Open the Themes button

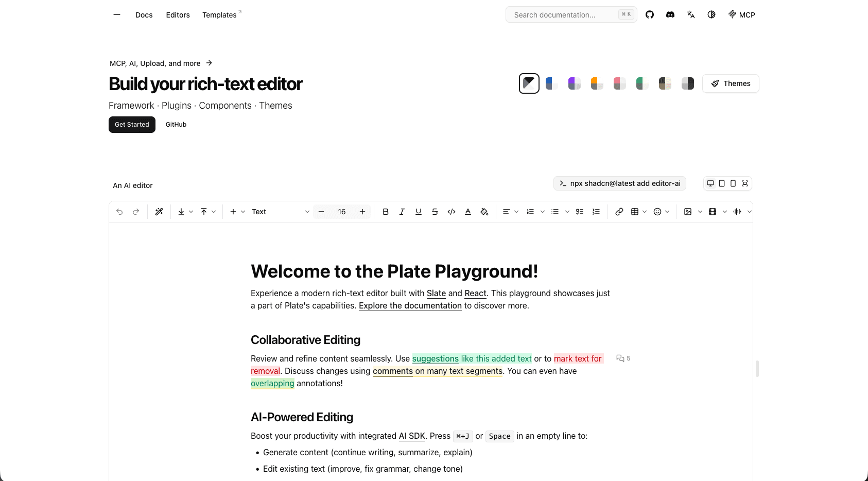(x=731, y=83)
